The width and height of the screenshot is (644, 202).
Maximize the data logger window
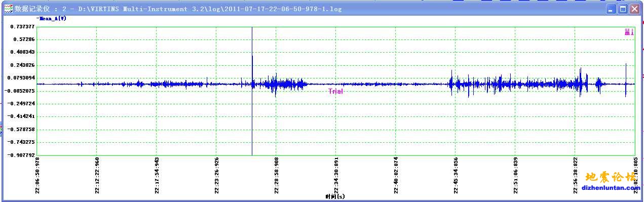click(623, 9)
